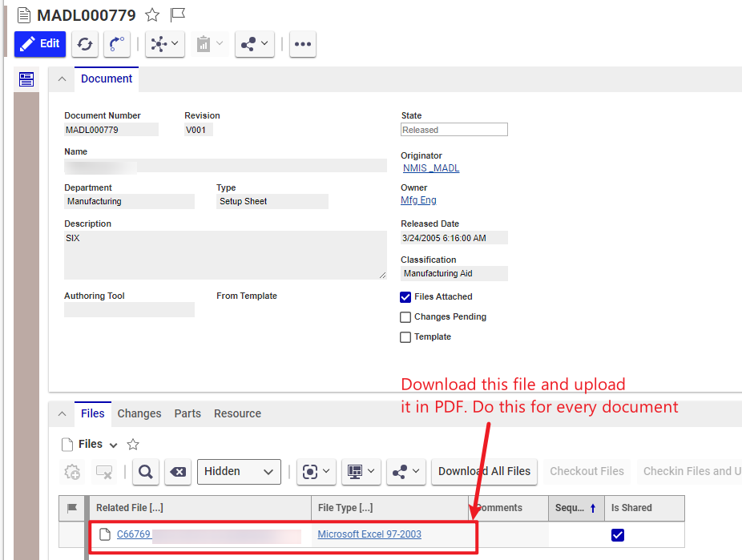Switch to the Parts tab
The height and width of the screenshot is (560, 742).
(188, 413)
